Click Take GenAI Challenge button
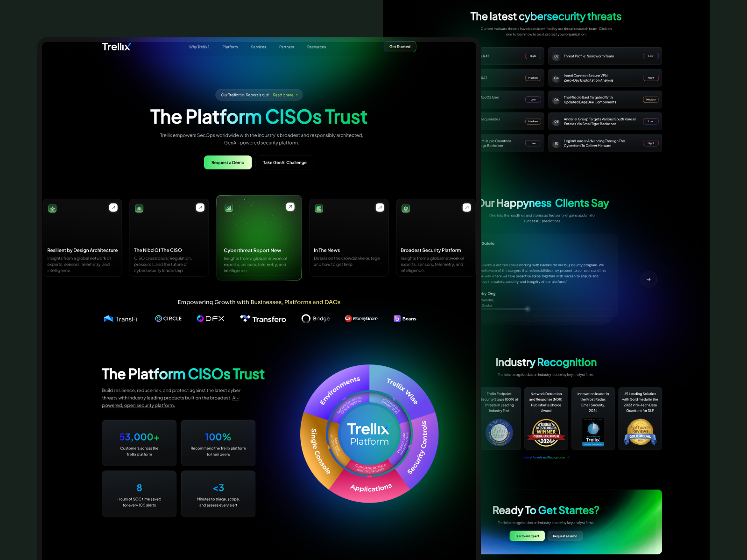Screen dimensions: 747x560 (x=285, y=162)
